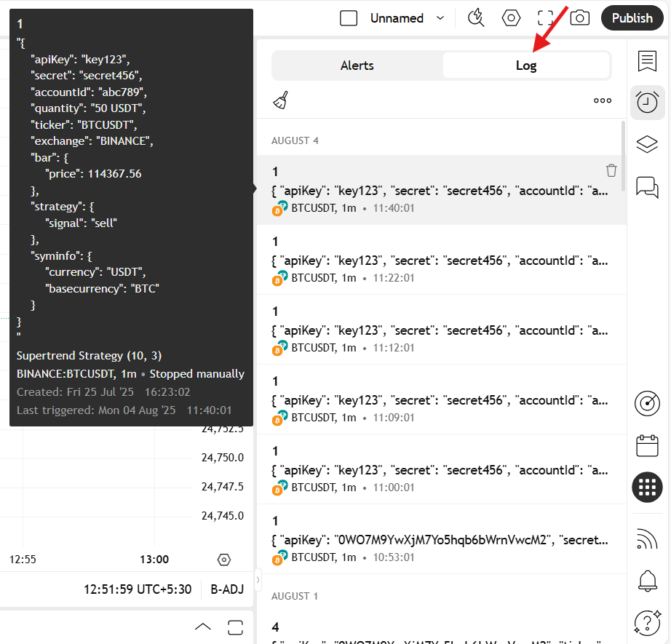Open the economic calendar icon
671x644 pixels.
(x=647, y=445)
